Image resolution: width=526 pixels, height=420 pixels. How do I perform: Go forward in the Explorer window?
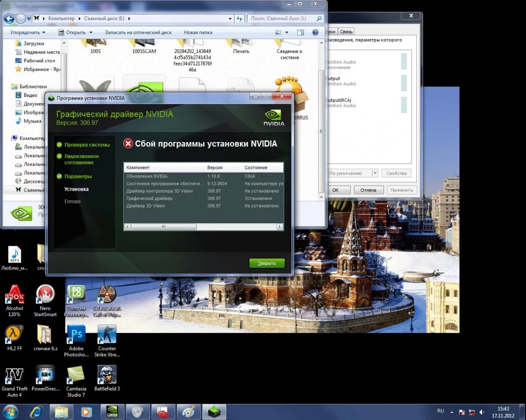pos(21,19)
